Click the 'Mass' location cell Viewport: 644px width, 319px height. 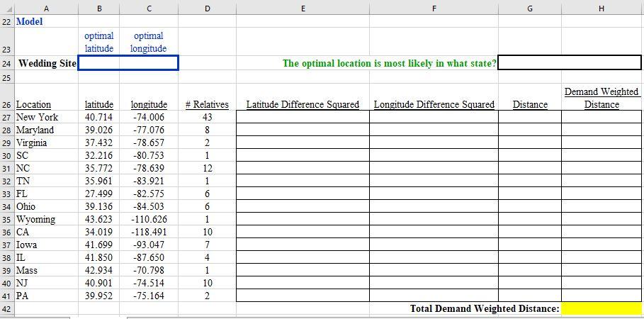tap(47, 270)
